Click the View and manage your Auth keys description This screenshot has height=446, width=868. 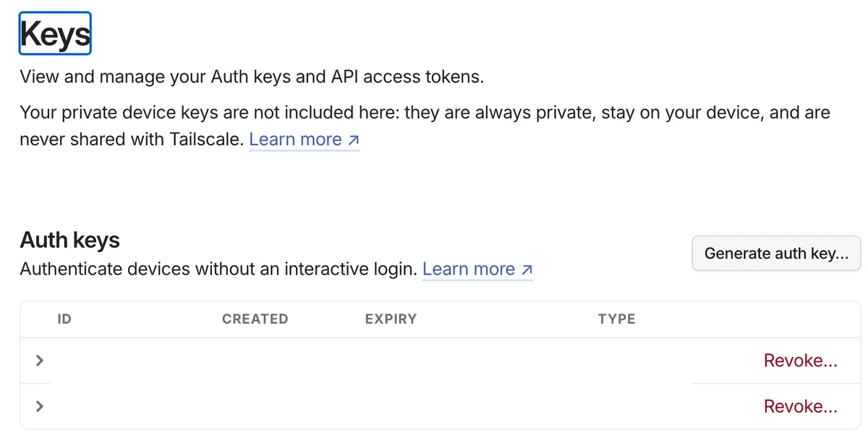[252, 77]
